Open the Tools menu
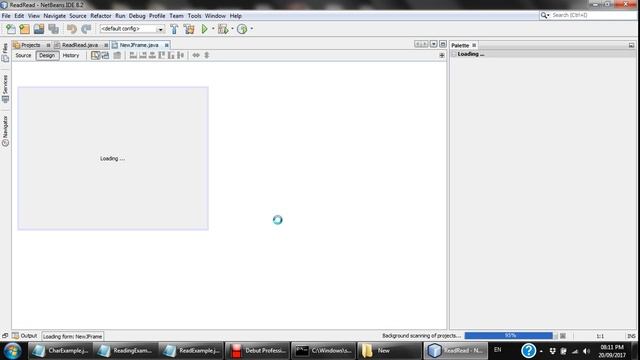 pos(195,16)
